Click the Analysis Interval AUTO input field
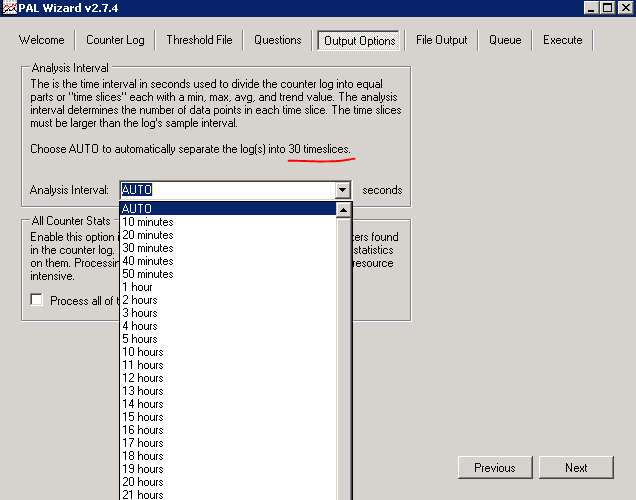The height and width of the screenshot is (500, 636). (x=228, y=190)
